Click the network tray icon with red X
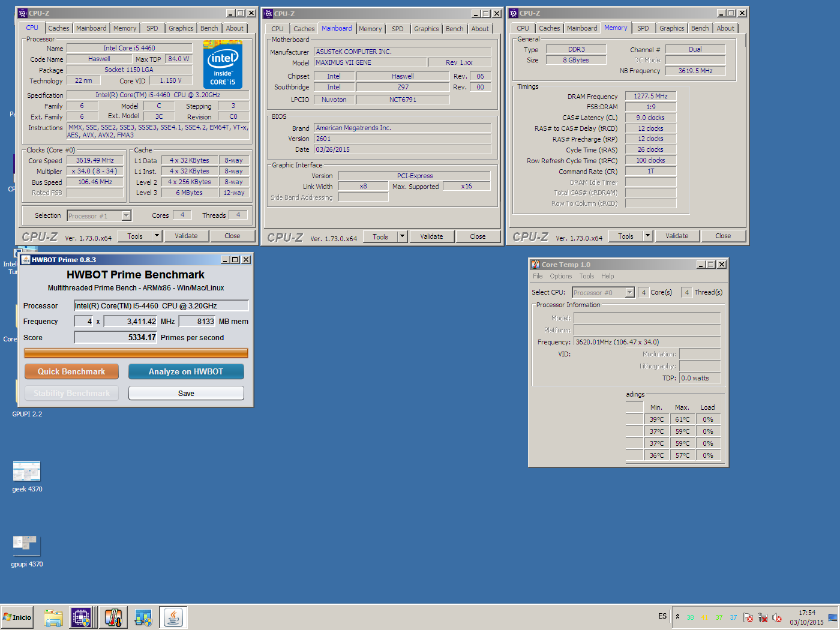840x630 pixels. pos(763,617)
